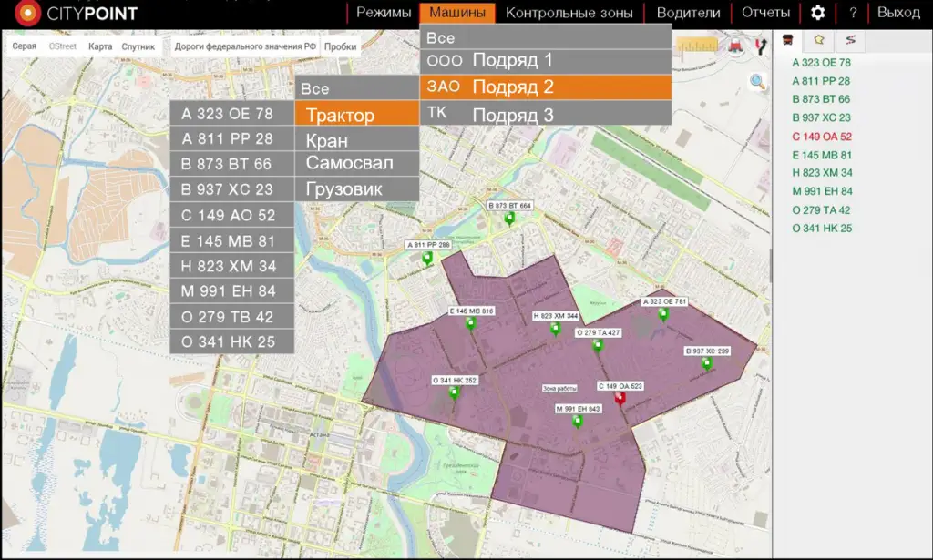Open the routes tab with S-curve icon

tap(850, 40)
